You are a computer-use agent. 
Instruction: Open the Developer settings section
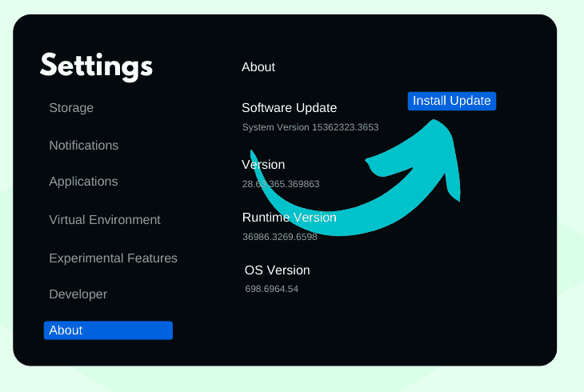[x=78, y=294]
